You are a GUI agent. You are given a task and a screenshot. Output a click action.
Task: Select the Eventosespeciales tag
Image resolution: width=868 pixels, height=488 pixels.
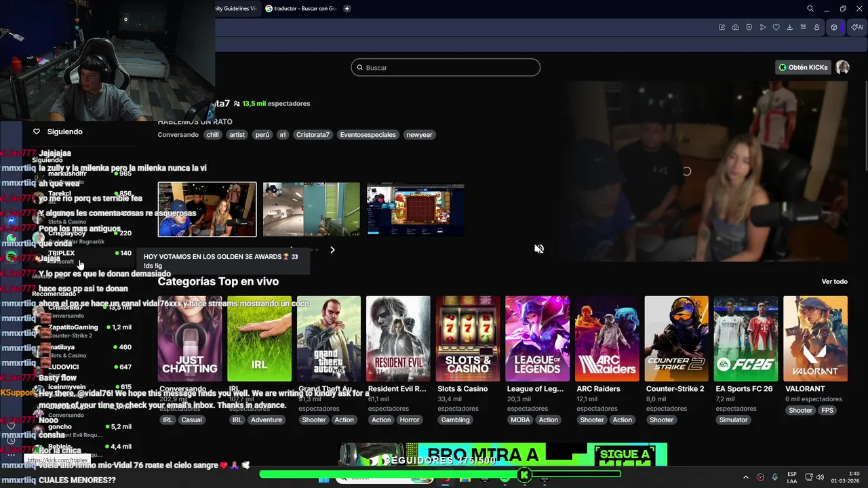click(x=368, y=135)
